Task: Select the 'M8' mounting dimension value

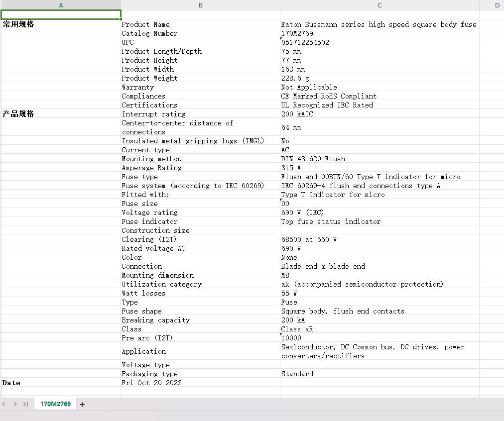Action: [379, 276]
